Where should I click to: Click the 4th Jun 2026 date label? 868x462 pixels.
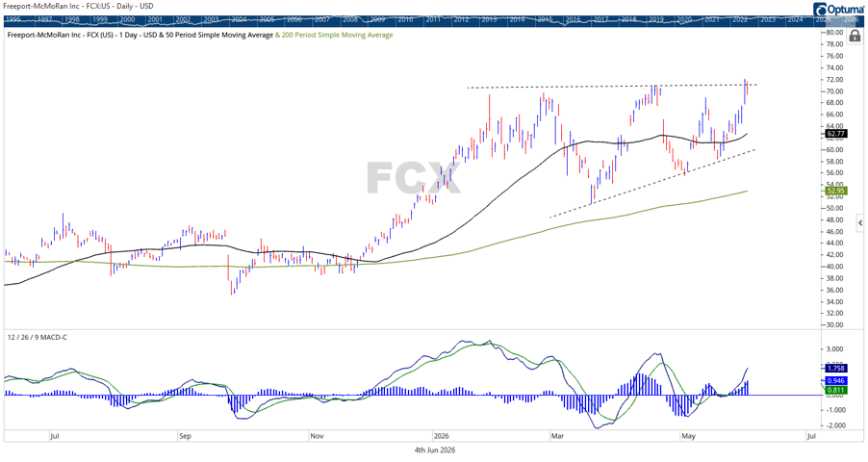[x=435, y=449]
